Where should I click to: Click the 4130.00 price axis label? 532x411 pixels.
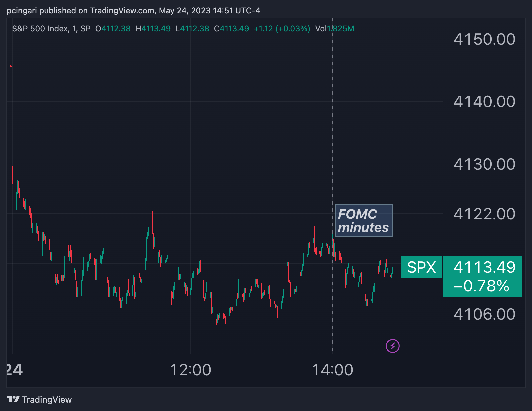pyautogui.click(x=484, y=164)
